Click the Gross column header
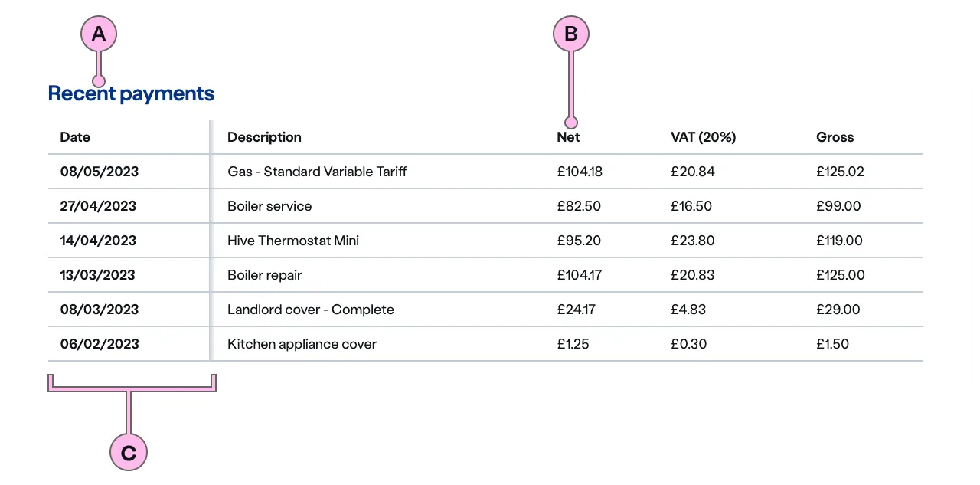 (x=835, y=137)
